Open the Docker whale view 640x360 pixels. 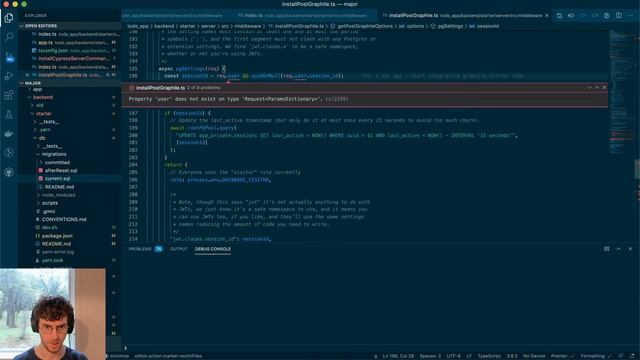pos(9,134)
